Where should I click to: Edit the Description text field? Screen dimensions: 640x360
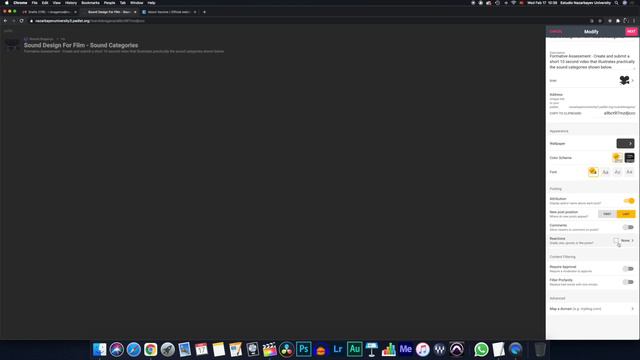click(592, 61)
